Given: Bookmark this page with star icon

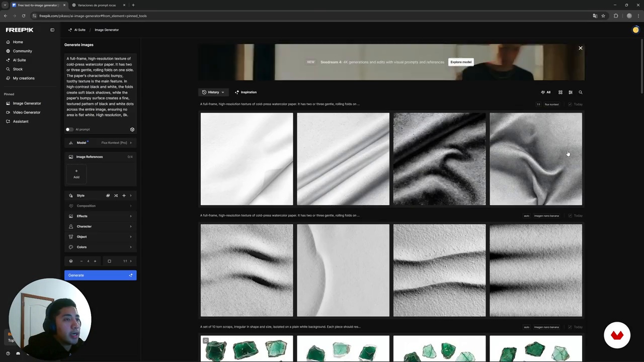Looking at the screenshot, I should (603, 16).
